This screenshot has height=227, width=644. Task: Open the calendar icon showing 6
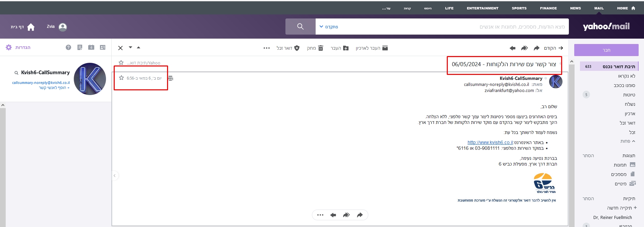91,48
